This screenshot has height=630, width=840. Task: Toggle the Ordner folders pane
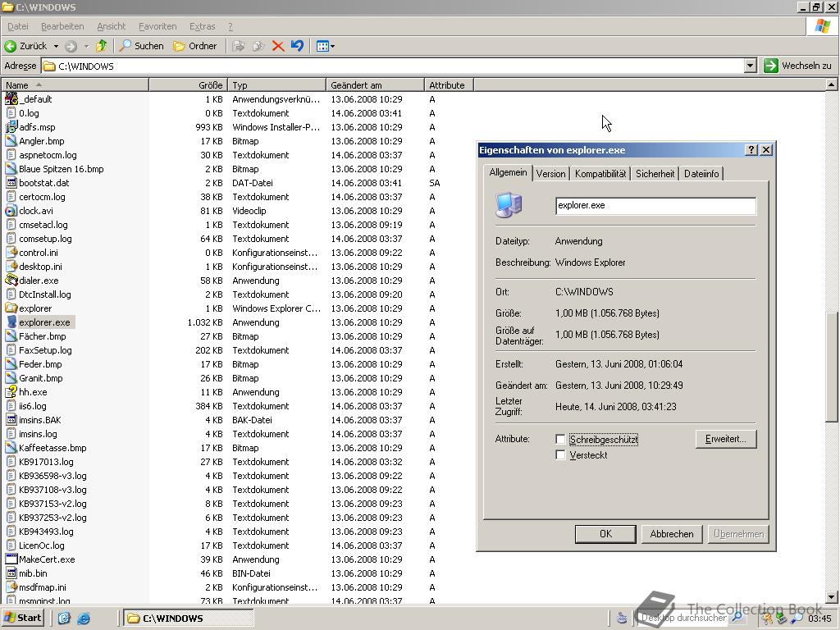[195, 46]
